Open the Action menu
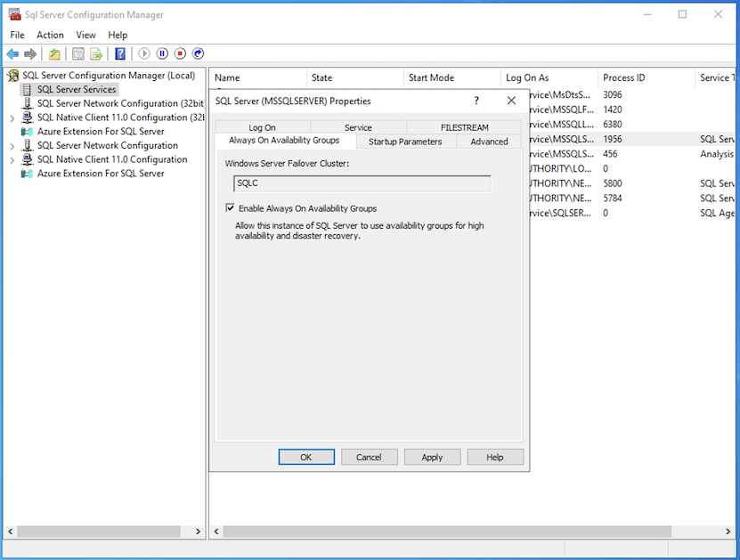 pyautogui.click(x=50, y=35)
